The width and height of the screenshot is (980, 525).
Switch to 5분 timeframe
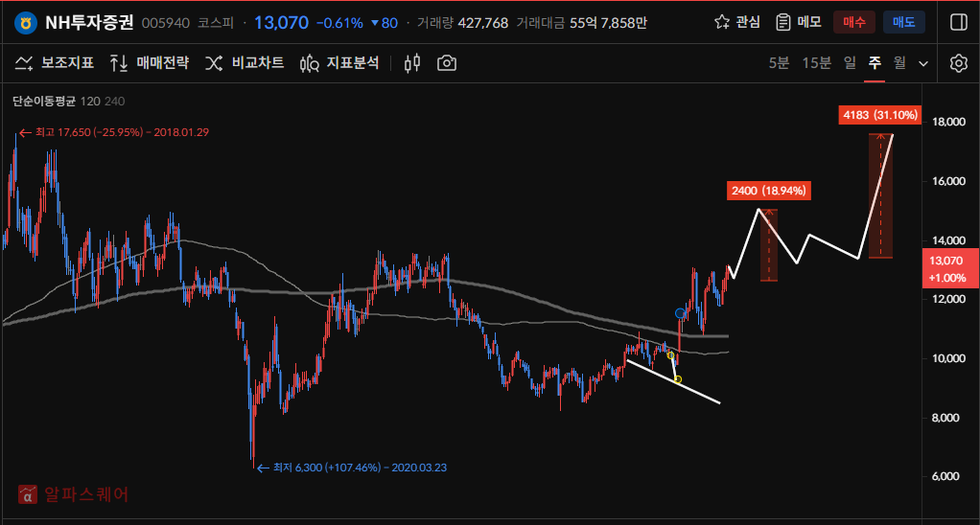(779, 63)
